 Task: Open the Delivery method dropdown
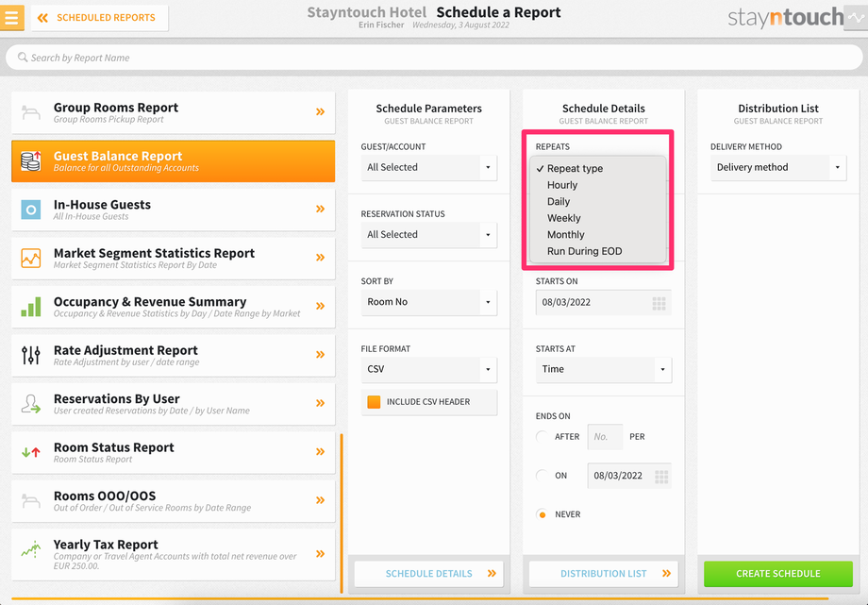pos(778,167)
